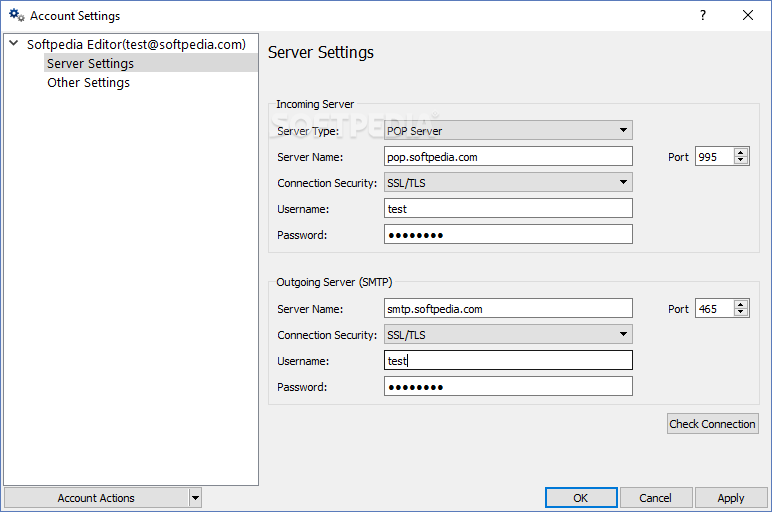Open the Account Actions dropdown arrow

195,498
